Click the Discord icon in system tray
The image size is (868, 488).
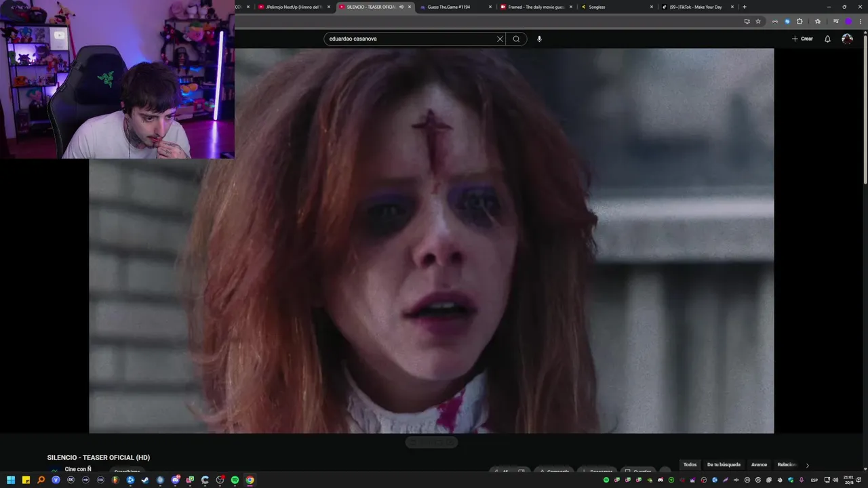tap(660, 480)
